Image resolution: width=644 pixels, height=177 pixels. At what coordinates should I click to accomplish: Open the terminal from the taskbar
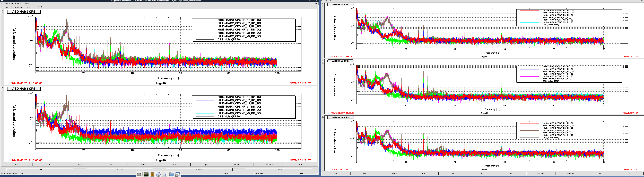point(146,174)
